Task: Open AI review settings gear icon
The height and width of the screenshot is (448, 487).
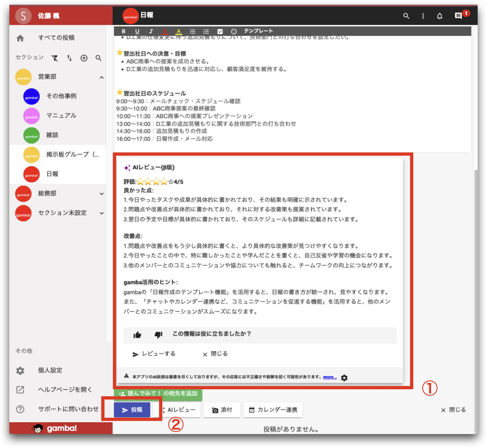Action: pos(344,378)
